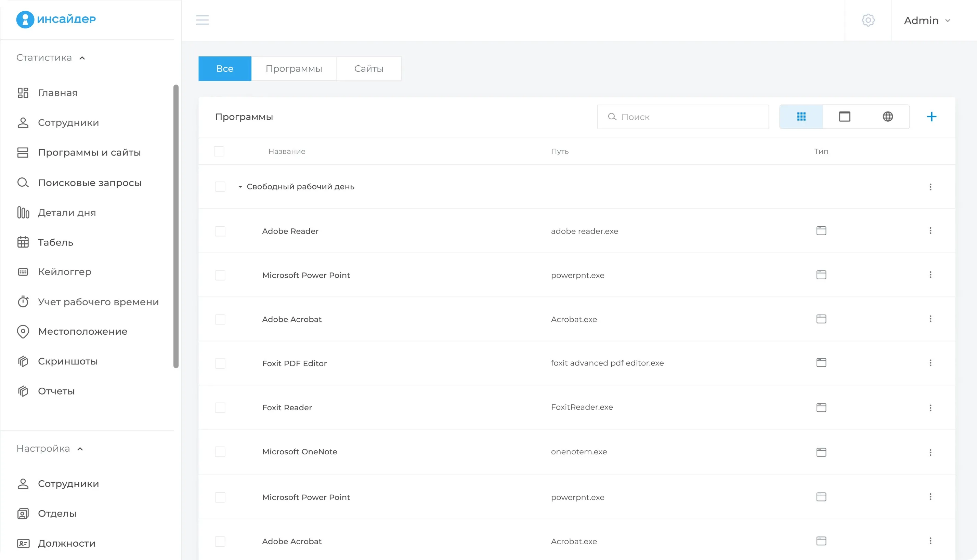Open three-dot menu for Foxit Reader row
Viewport: 977px width, 560px height.
tap(930, 408)
